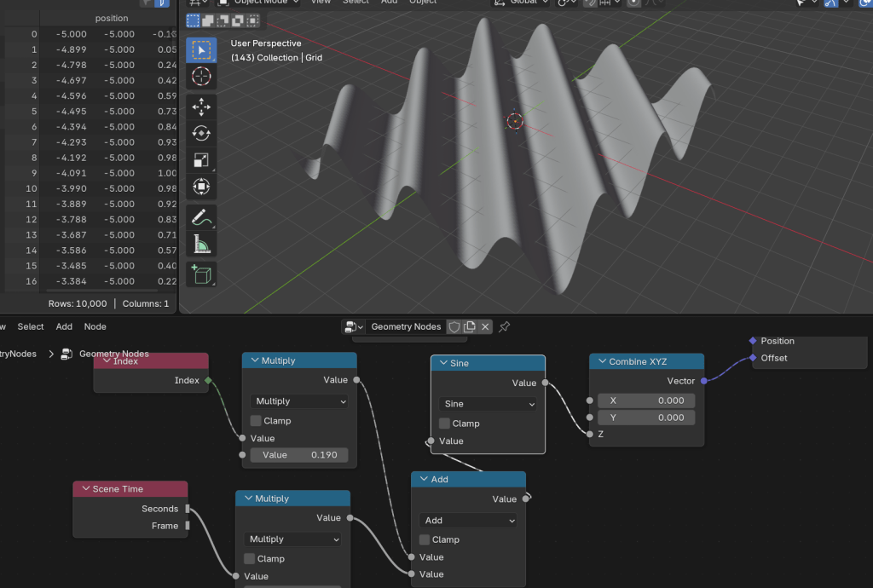Select the Scale tool
The height and width of the screenshot is (588, 873).
point(201,159)
